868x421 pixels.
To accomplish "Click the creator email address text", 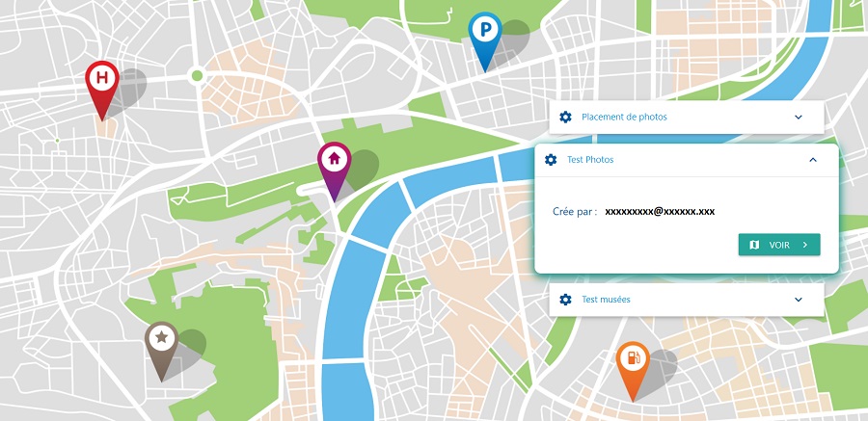I will click(660, 211).
